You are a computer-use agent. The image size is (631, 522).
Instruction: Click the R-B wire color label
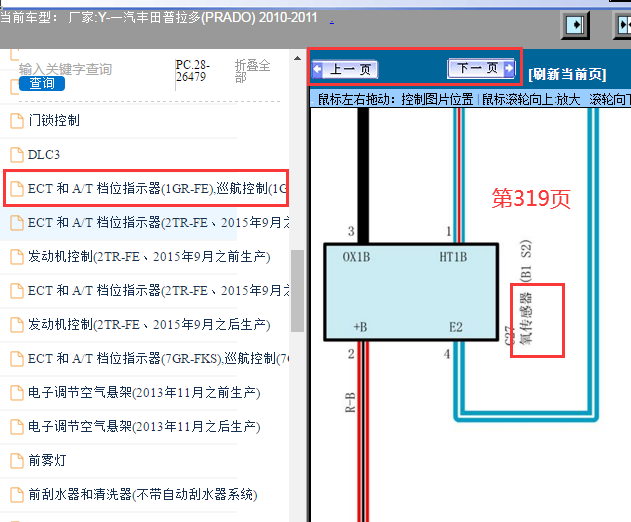coord(350,403)
